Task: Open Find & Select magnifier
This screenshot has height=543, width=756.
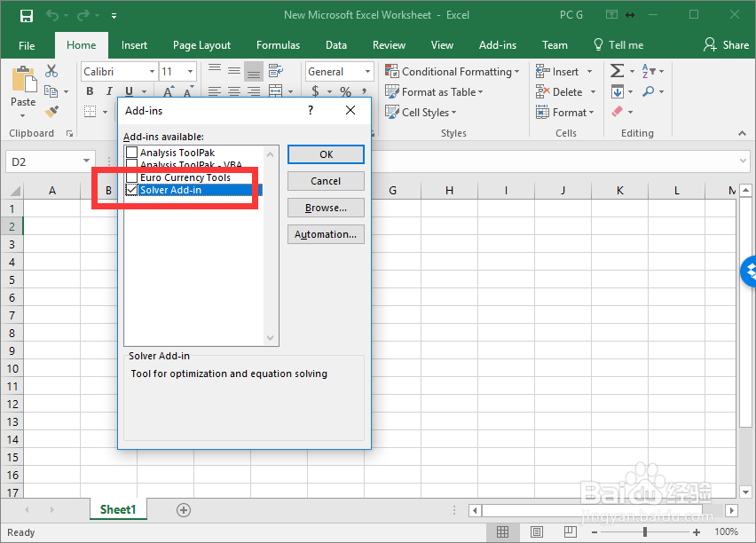Action: [653, 91]
